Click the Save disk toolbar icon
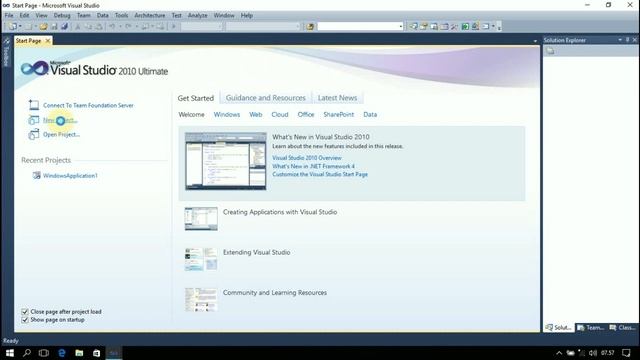 coord(54,27)
